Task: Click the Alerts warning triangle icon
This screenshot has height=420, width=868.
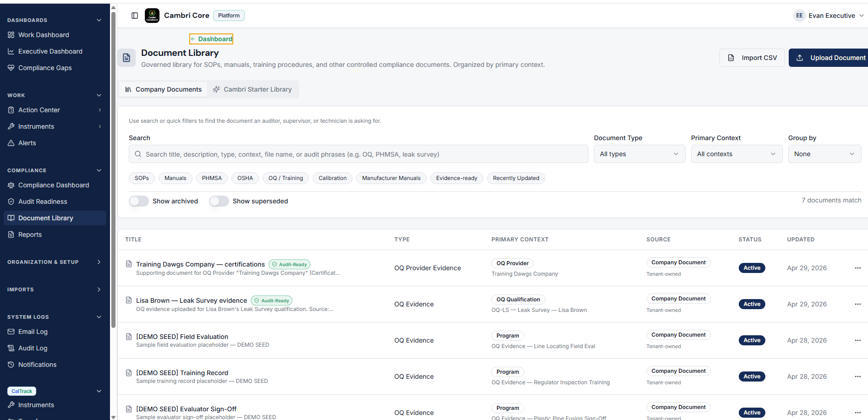Action: 11,143
